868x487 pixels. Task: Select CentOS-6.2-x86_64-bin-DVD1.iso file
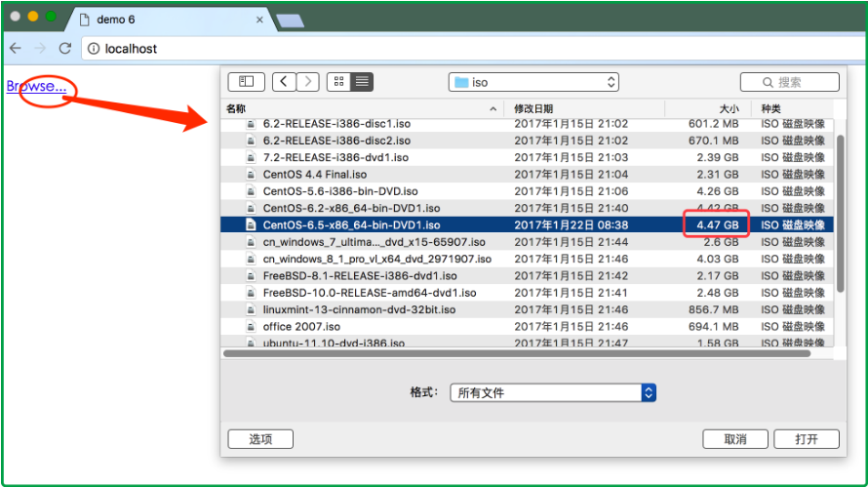(527, 208)
